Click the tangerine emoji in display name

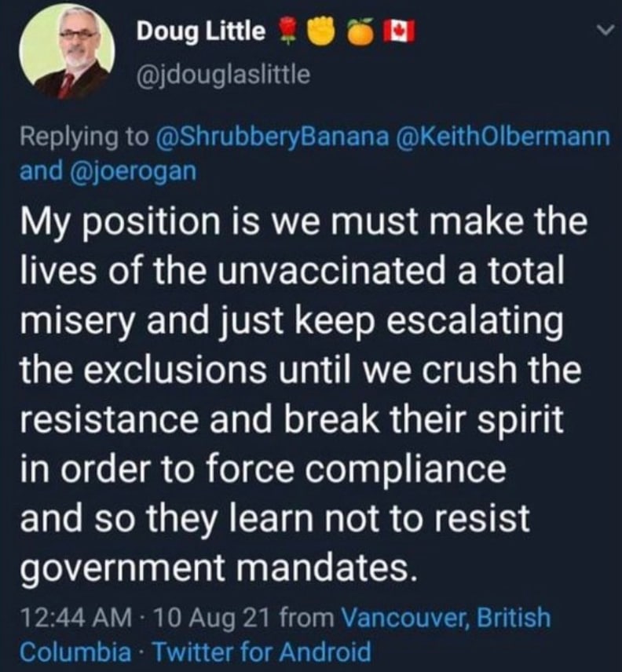tap(360, 31)
